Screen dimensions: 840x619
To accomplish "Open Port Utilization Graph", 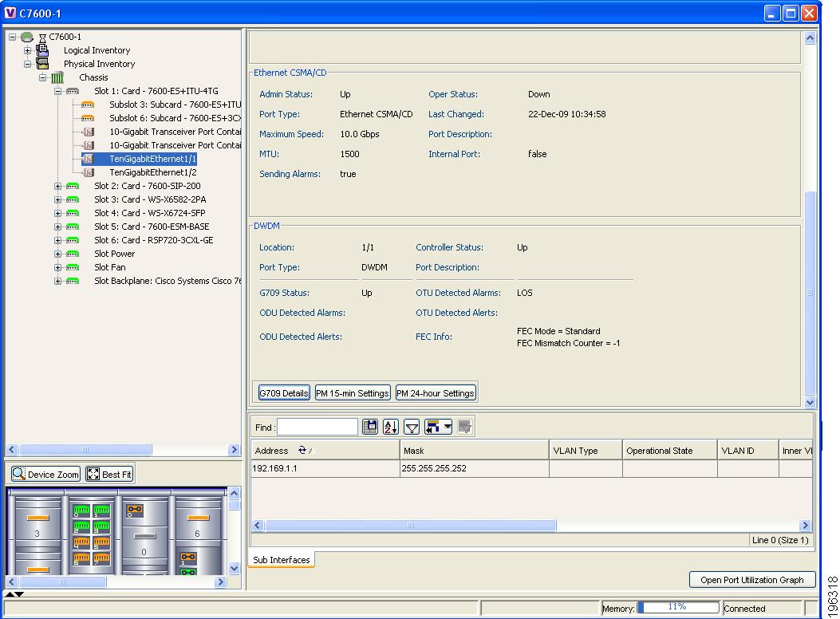I will (x=752, y=580).
